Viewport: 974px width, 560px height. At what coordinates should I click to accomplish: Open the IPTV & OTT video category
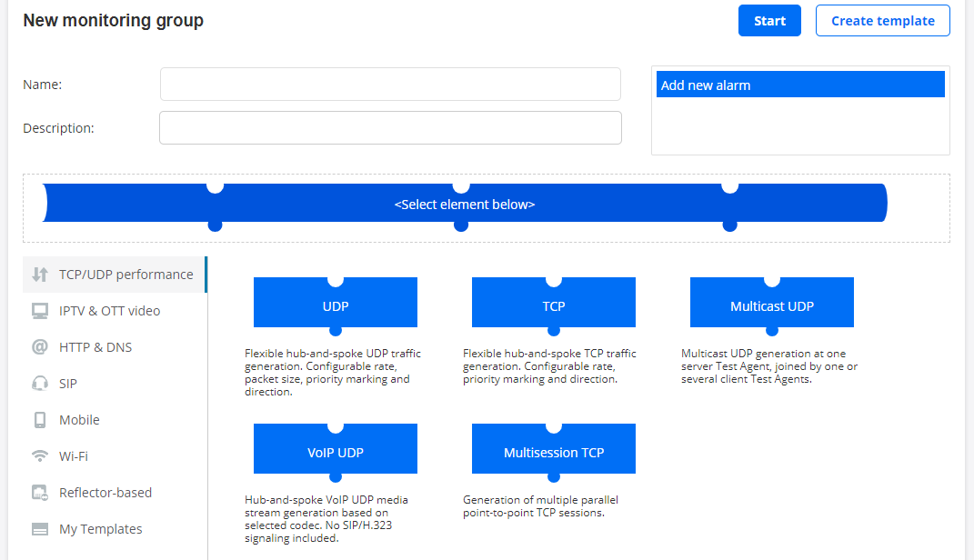coord(109,311)
